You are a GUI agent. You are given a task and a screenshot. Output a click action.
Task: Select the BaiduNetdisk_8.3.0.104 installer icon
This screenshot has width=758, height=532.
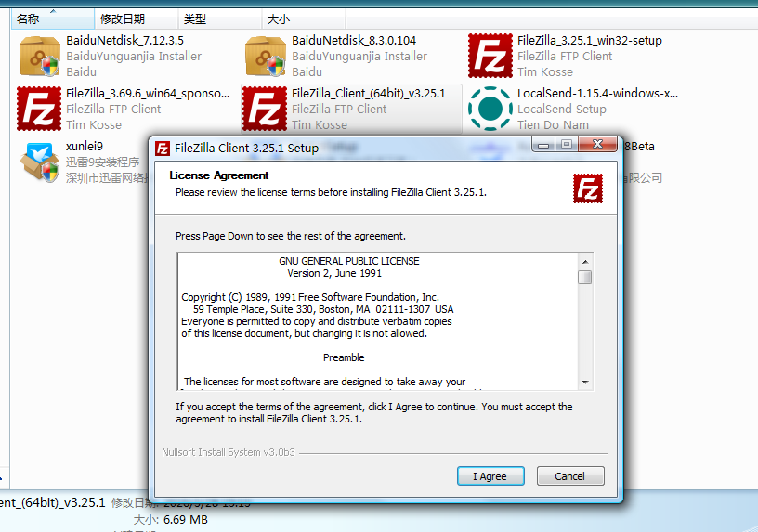point(266,56)
